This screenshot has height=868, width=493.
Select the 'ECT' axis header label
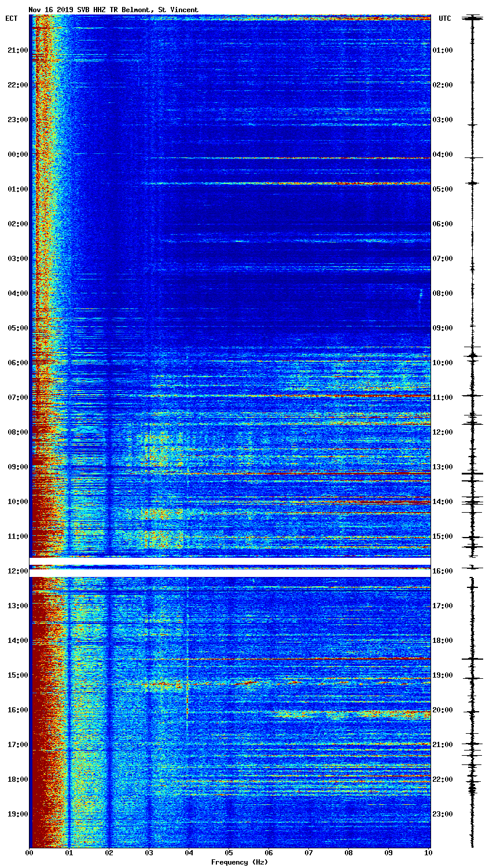point(12,19)
